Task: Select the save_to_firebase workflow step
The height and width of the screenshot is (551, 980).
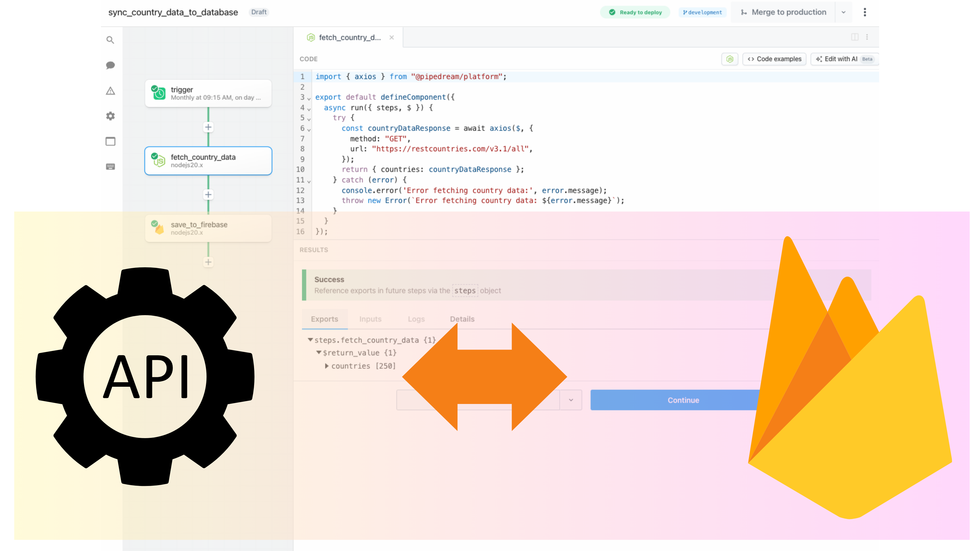Action: 208,228
